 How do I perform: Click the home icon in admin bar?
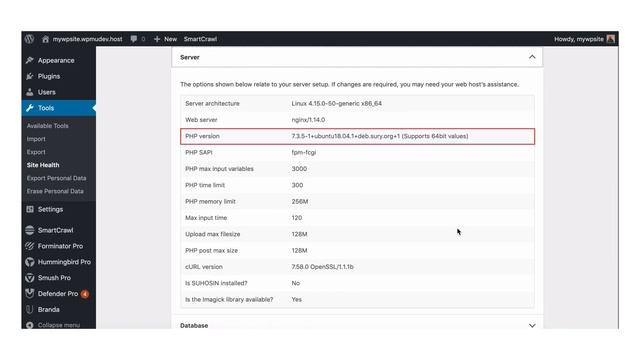pyautogui.click(x=45, y=39)
